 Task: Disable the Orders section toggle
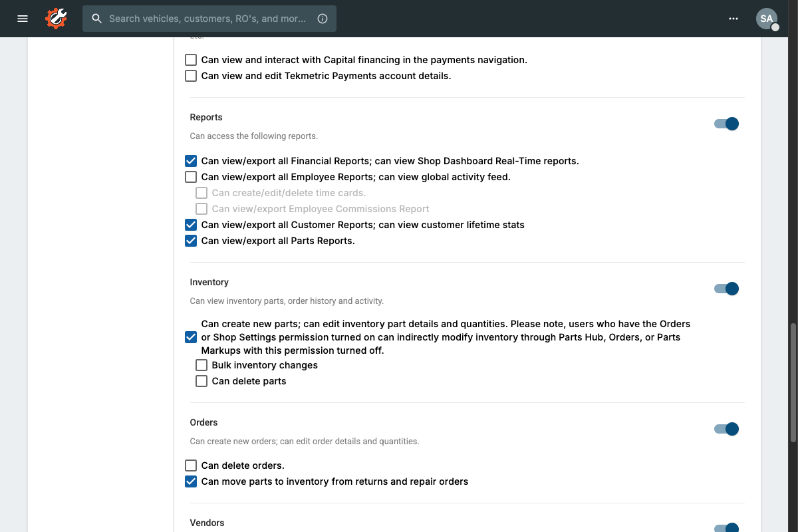(726, 429)
